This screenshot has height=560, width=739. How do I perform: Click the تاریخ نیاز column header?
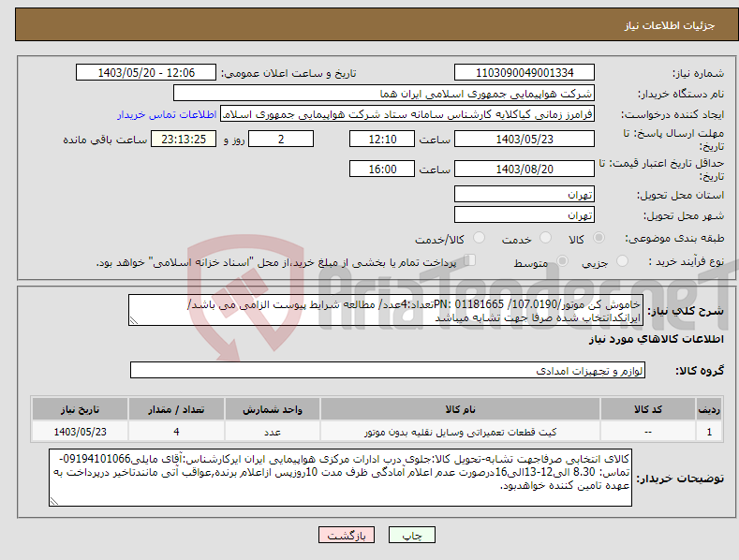tap(81, 409)
